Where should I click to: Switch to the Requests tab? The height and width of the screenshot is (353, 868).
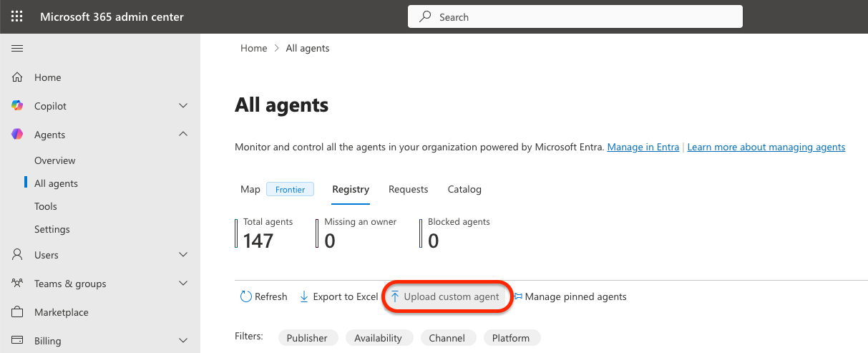coord(408,189)
